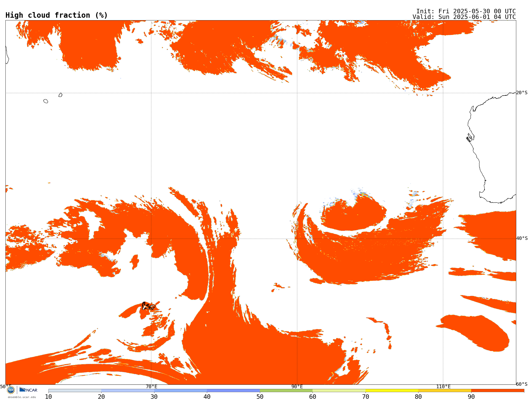
Task: Click the 70–80 yellow colorbar segment
Action: (392, 391)
